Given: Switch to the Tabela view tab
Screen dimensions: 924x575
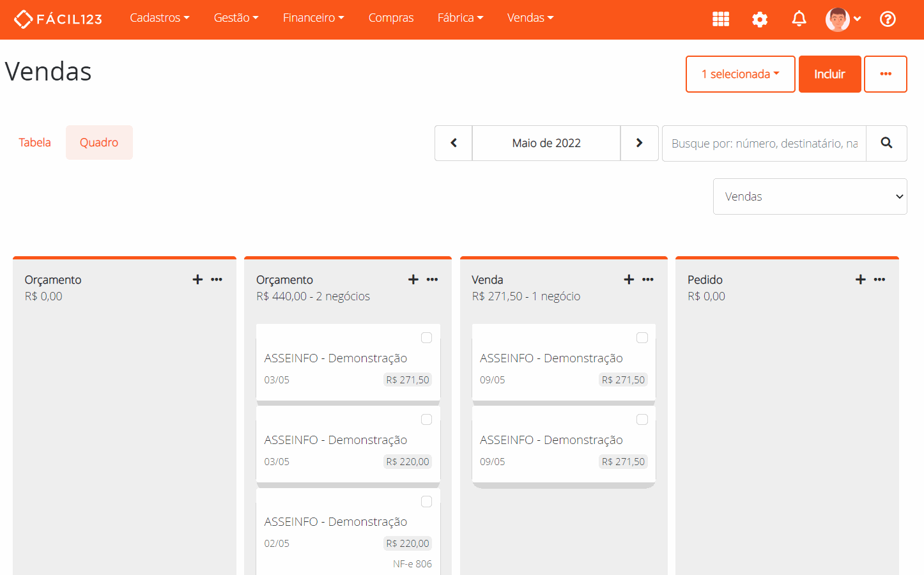Looking at the screenshot, I should (35, 142).
